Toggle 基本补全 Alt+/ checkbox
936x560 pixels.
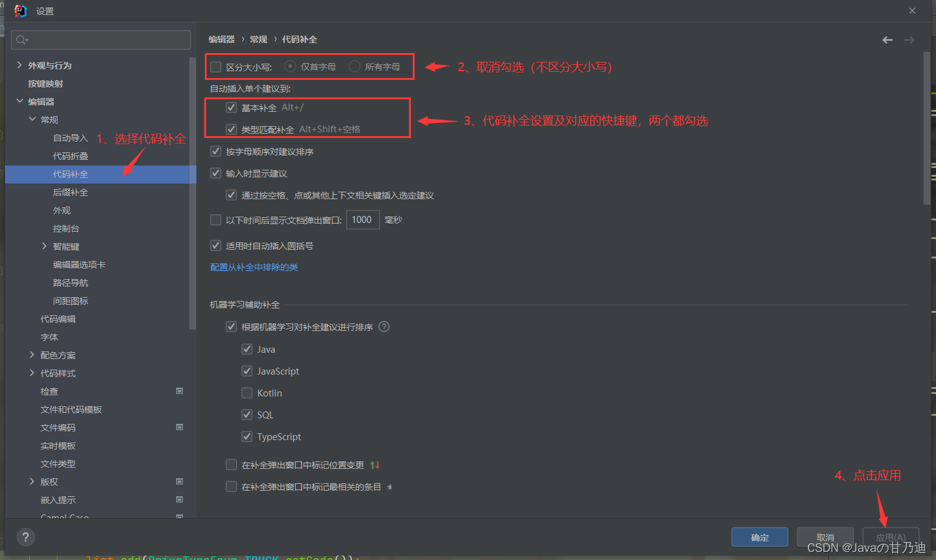[x=232, y=107]
